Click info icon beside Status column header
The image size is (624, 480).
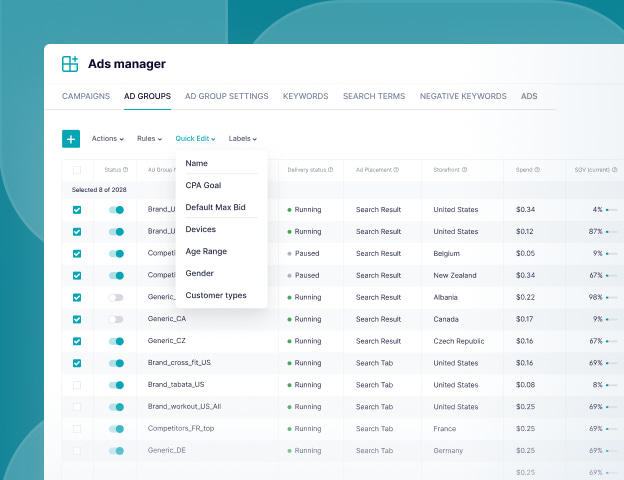click(x=126, y=170)
